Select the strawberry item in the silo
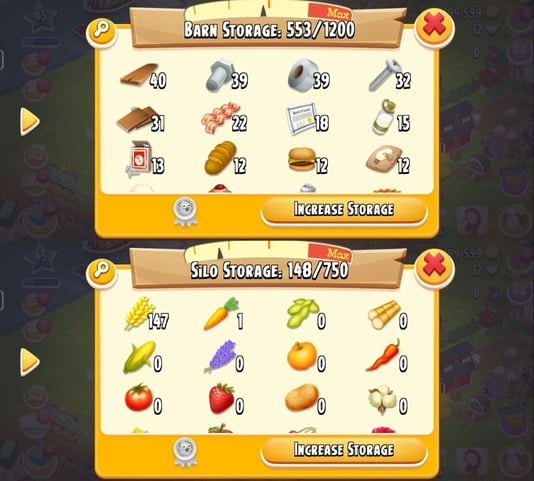Viewport: 534px width, 481px height. pyautogui.click(x=226, y=399)
